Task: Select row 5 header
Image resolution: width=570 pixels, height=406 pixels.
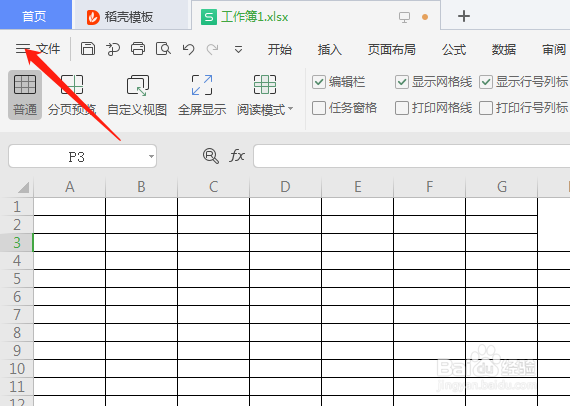Action: (17, 279)
